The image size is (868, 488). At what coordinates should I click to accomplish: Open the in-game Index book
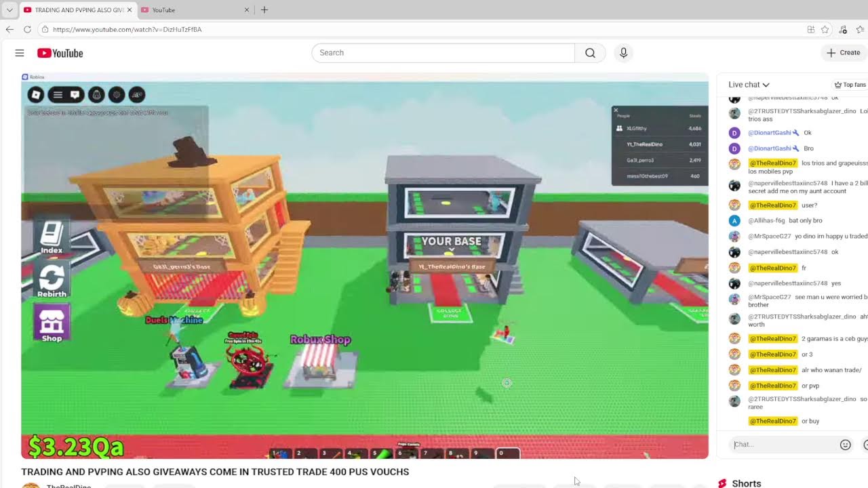pos(52,237)
